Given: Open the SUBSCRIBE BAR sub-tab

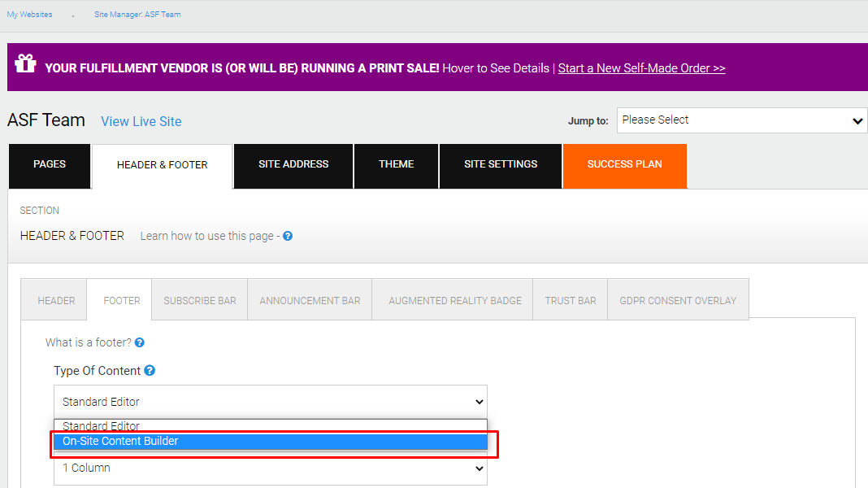Looking at the screenshot, I should click(x=199, y=300).
